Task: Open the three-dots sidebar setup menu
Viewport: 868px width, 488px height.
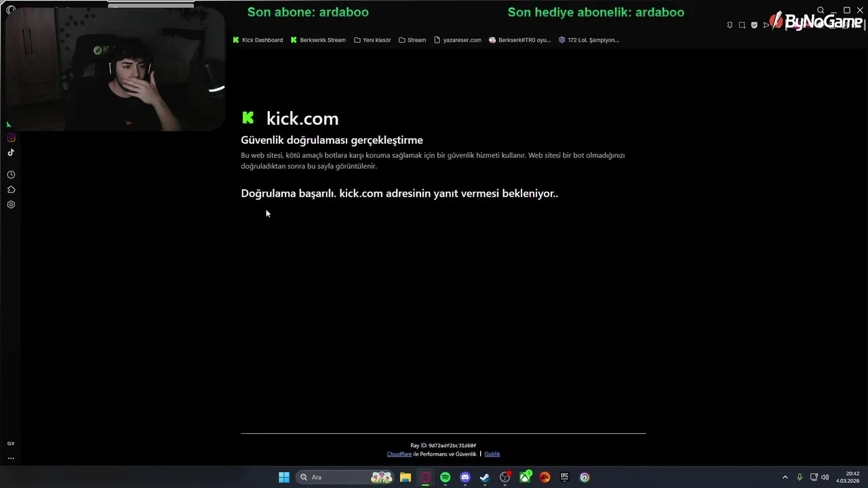Action: (11, 458)
